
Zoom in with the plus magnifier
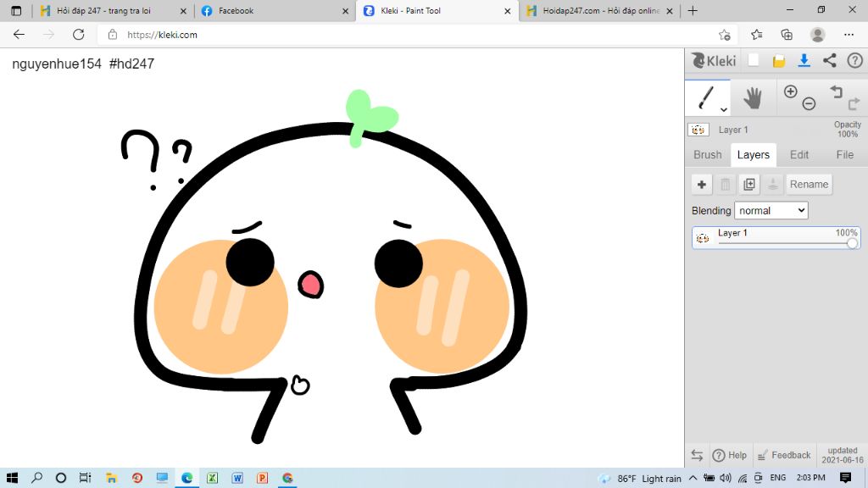(791, 91)
